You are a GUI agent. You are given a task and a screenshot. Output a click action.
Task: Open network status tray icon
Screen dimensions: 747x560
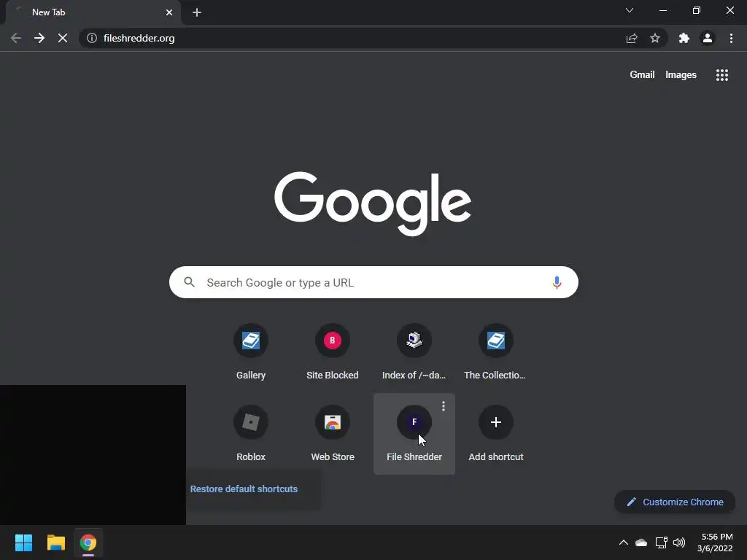coord(661,542)
